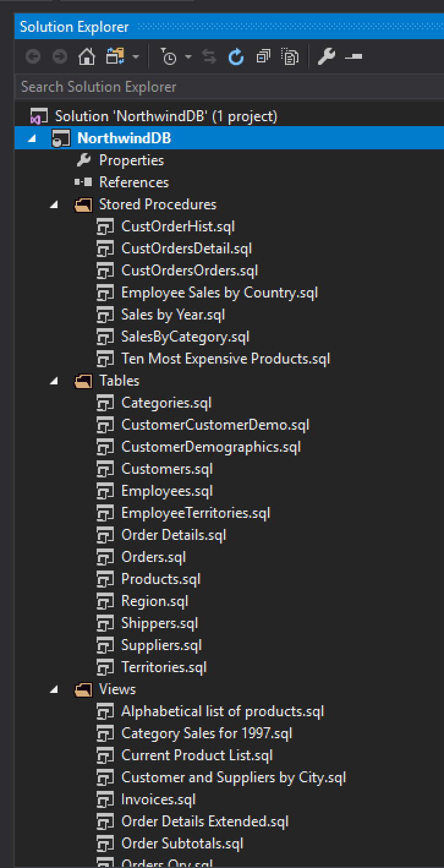Screen dimensions: 444x868
Task: Select Orders.sql table file
Action: pos(154,557)
